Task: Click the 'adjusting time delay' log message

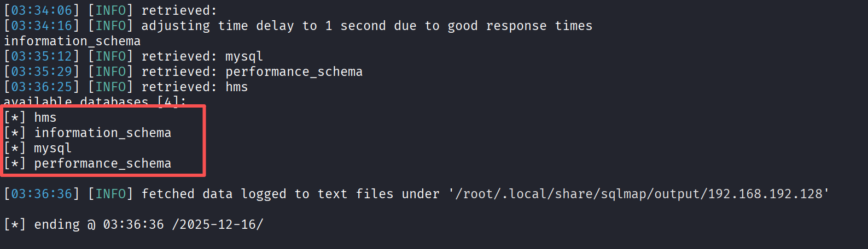Action: [366, 26]
